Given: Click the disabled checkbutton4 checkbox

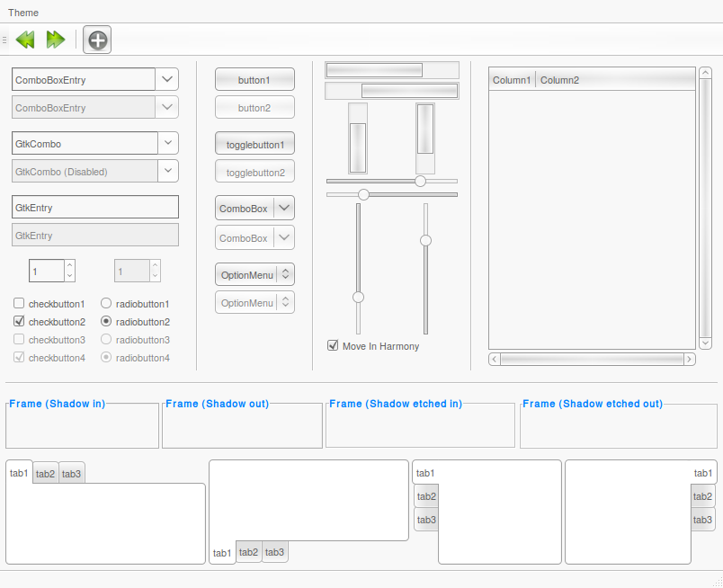Looking at the screenshot, I should click(x=19, y=357).
